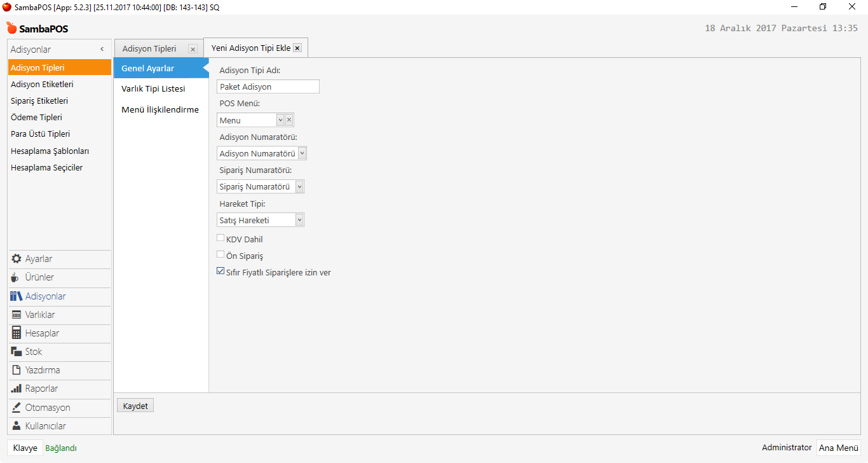
Task: Open Otomasyon via the pencil icon
Action: (17, 408)
